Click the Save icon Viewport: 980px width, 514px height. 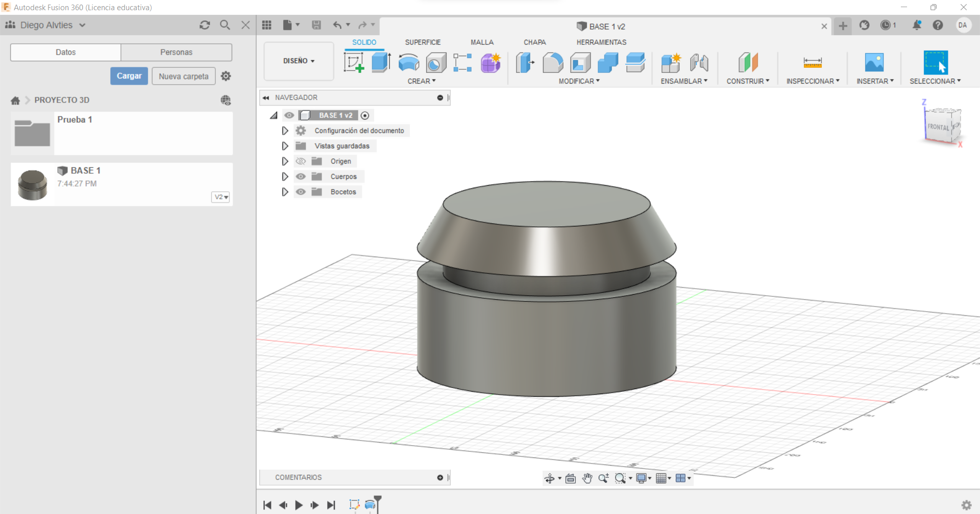[316, 25]
